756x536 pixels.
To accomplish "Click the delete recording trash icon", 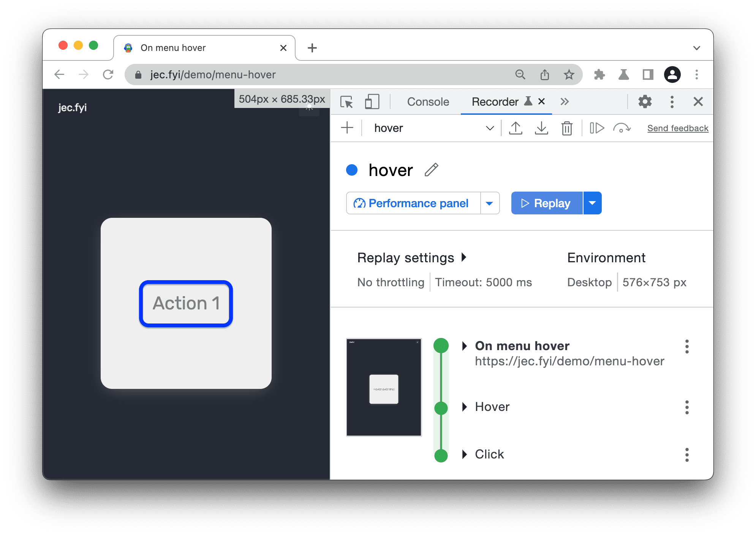I will click(x=565, y=128).
